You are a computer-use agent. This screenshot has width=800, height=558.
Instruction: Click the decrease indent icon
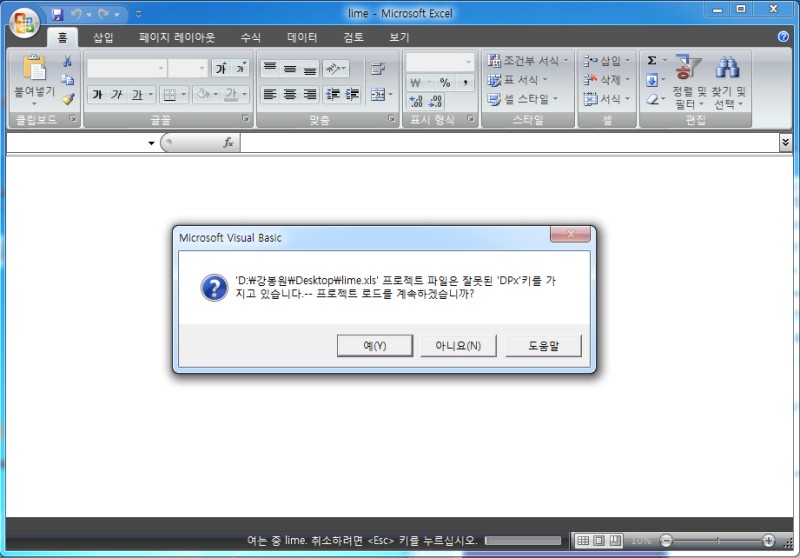click(x=333, y=94)
